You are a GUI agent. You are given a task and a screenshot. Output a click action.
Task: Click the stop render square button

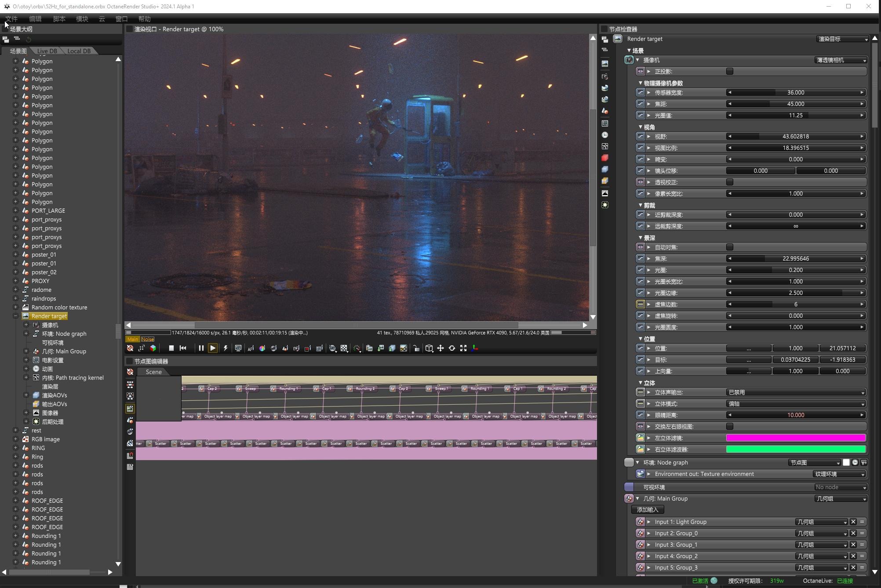coord(171,348)
